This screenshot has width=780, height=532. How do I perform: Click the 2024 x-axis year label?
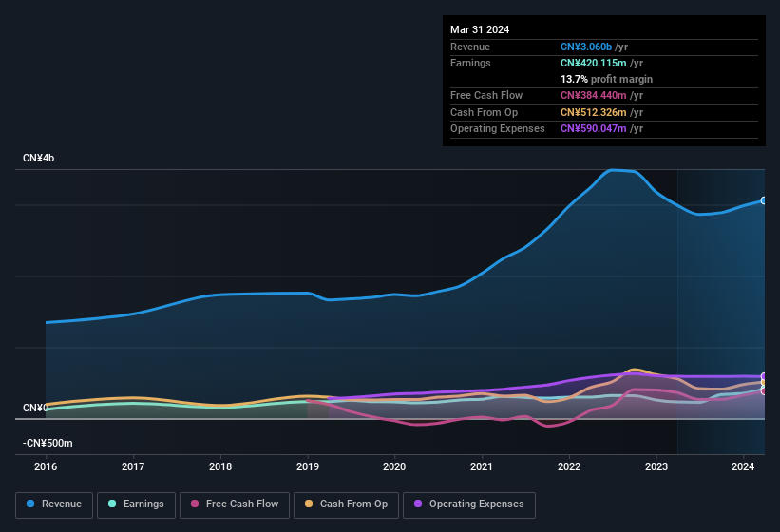pyautogui.click(x=743, y=466)
